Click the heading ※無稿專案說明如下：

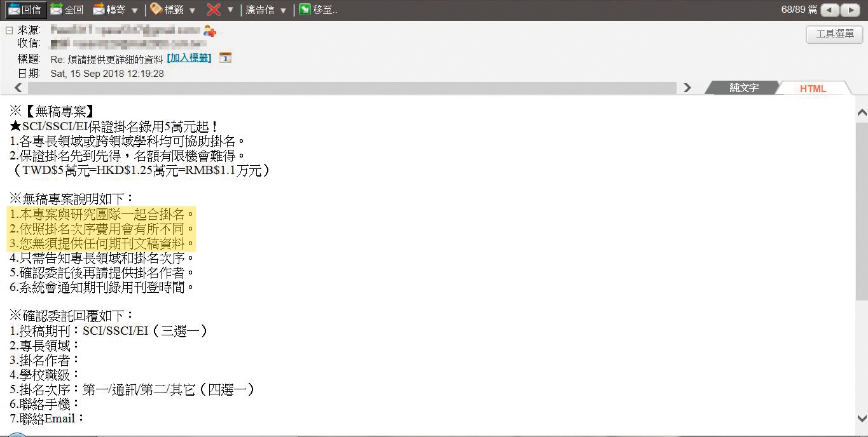coord(72,199)
